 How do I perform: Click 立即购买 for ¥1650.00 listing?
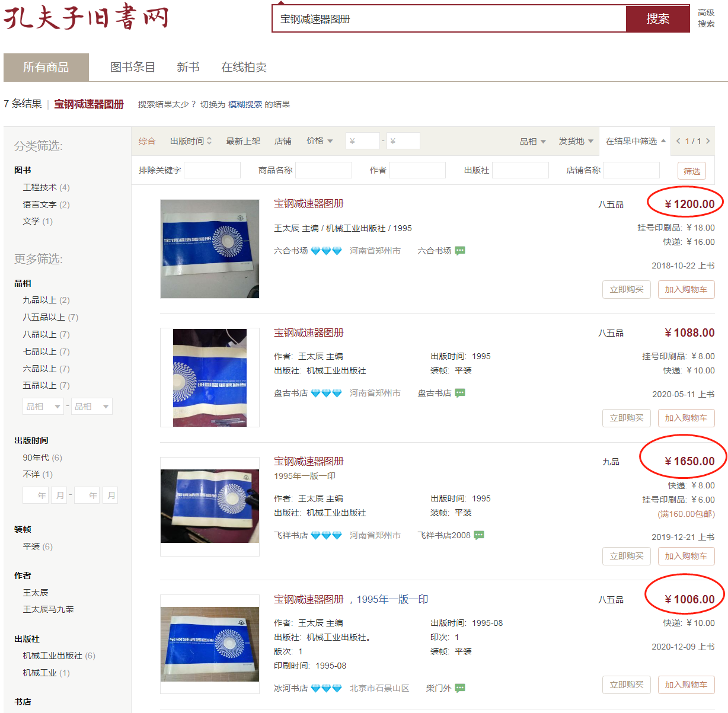(x=627, y=556)
